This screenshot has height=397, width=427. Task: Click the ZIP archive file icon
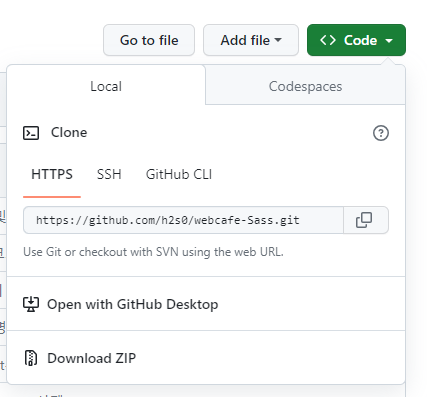click(31, 358)
